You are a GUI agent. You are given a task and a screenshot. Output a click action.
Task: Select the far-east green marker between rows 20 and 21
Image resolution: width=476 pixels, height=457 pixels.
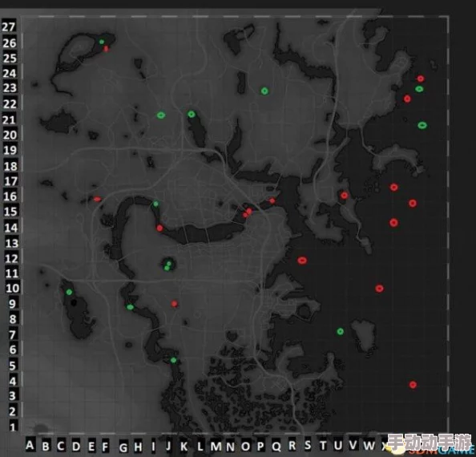tap(422, 125)
